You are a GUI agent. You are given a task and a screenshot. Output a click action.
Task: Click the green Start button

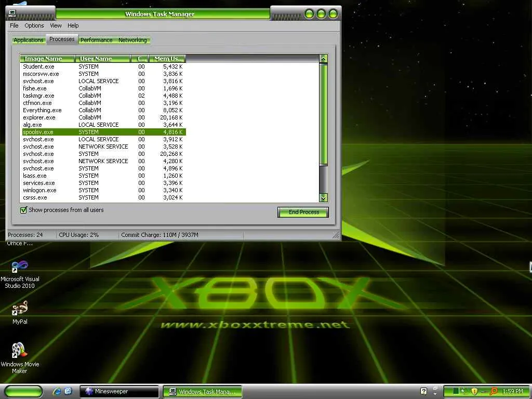[24, 392]
